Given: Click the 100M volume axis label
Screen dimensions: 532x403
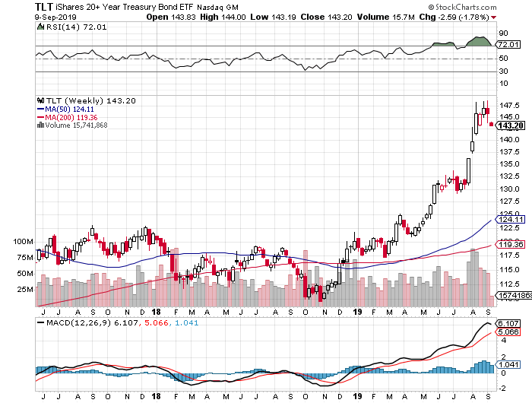Looking at the screenshot, I should (x=23, y=242).
